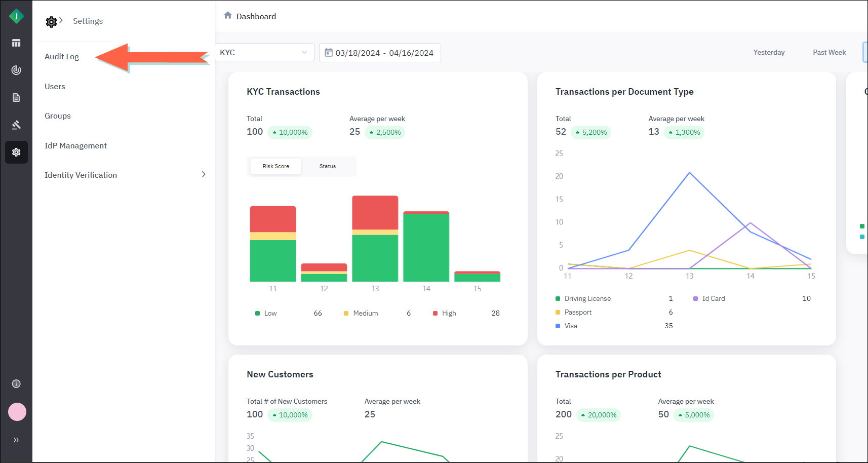Switch chart to the Status view

[328, 166]
